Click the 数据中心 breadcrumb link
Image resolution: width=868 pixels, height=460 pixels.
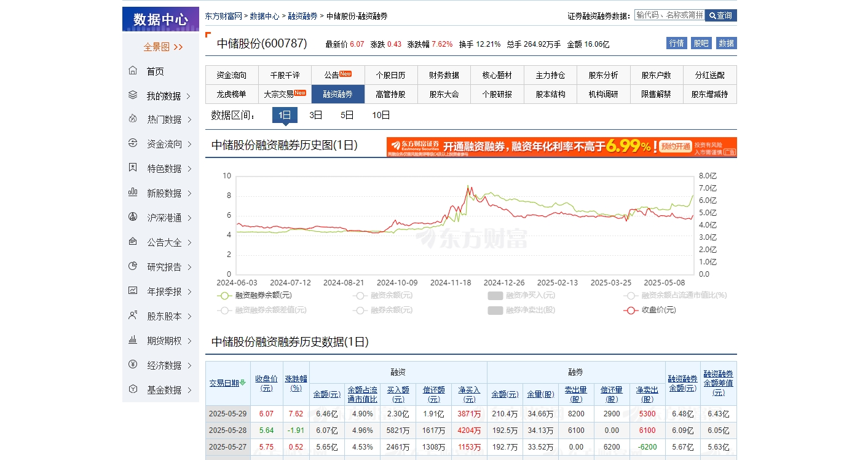(x=264, y=16)
